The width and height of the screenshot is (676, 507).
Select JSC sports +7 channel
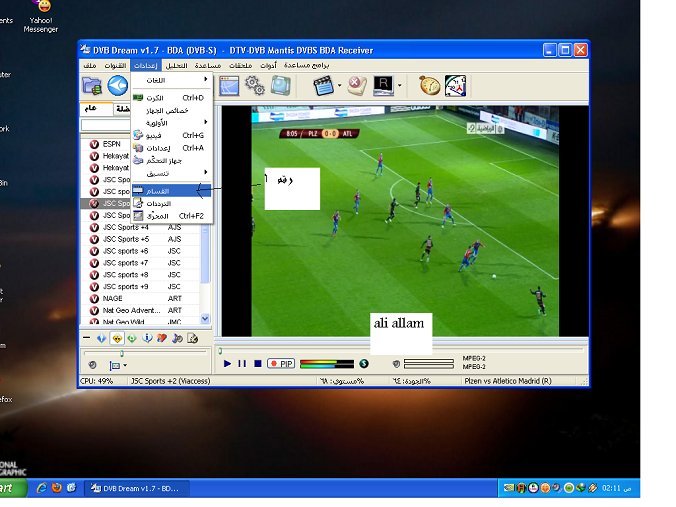(140, 263)
